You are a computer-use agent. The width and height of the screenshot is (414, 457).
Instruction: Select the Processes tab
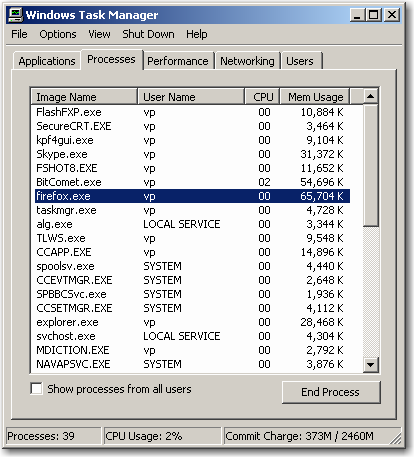pos(111,59)
